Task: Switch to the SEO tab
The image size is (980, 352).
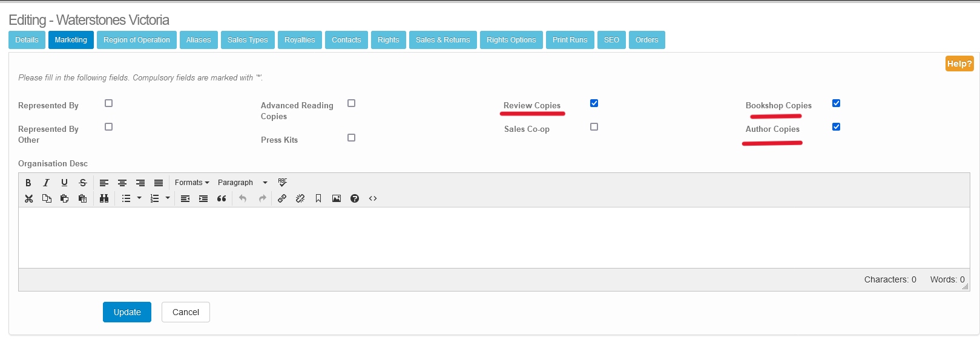Action: click(611, 40)
